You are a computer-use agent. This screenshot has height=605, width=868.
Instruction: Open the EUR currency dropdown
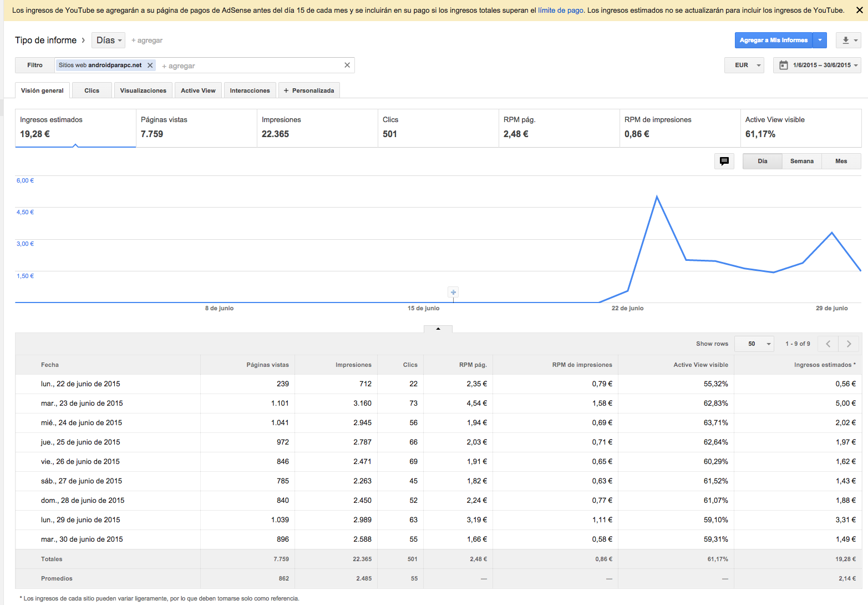coord(744,65)
